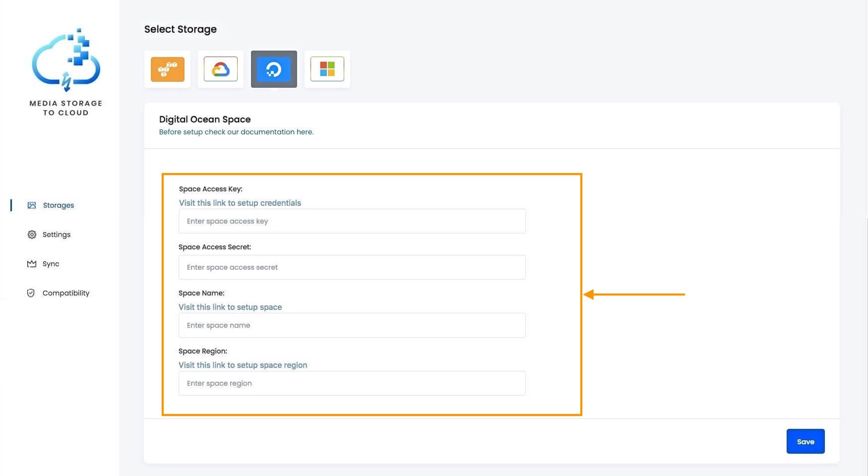Visit the link to setup credentials

coord(240,203)
